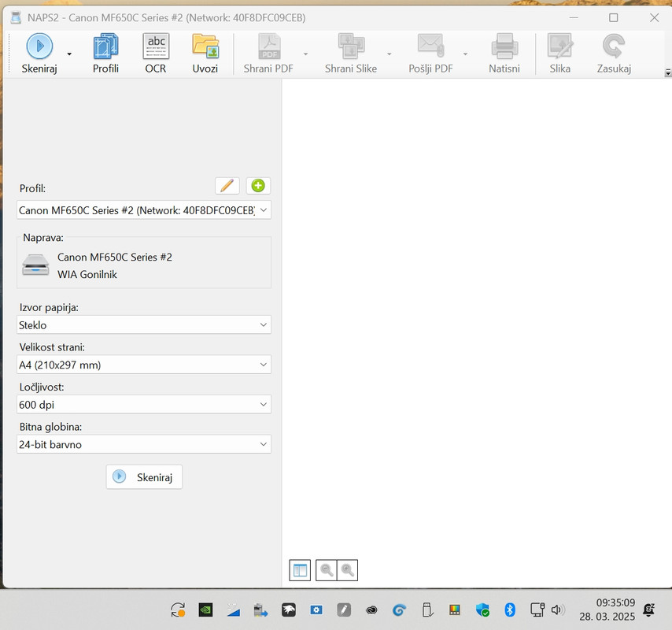Click Windows Security shield tray icon
Screen dimensions: 672x630
[x=482, y=610]
